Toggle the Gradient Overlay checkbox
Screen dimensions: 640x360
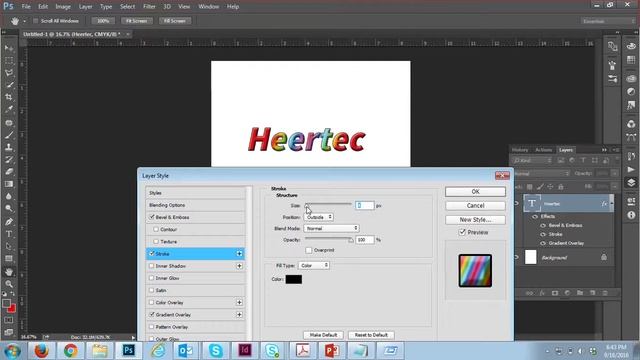point(152,315)
